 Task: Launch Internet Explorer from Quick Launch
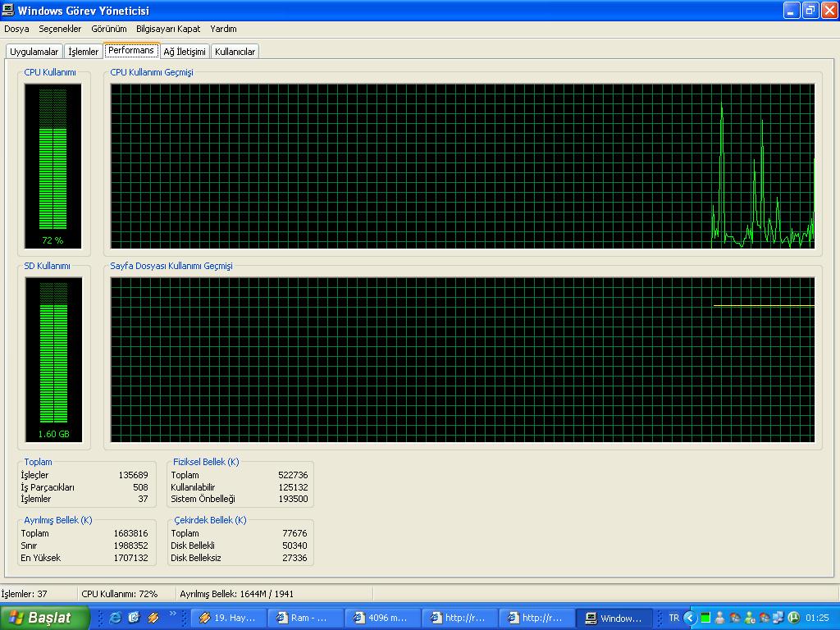tap(115, 618)
